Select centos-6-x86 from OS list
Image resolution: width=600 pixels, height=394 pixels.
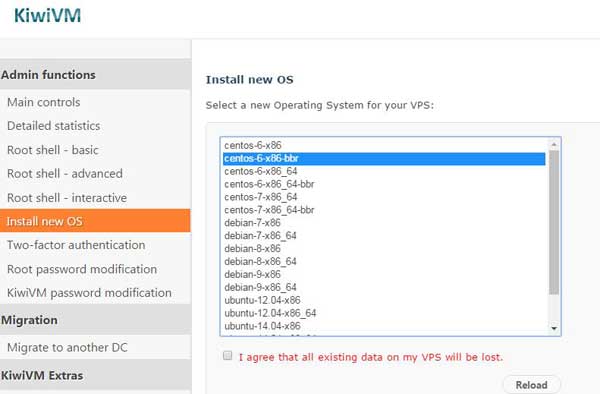[384, 145]
